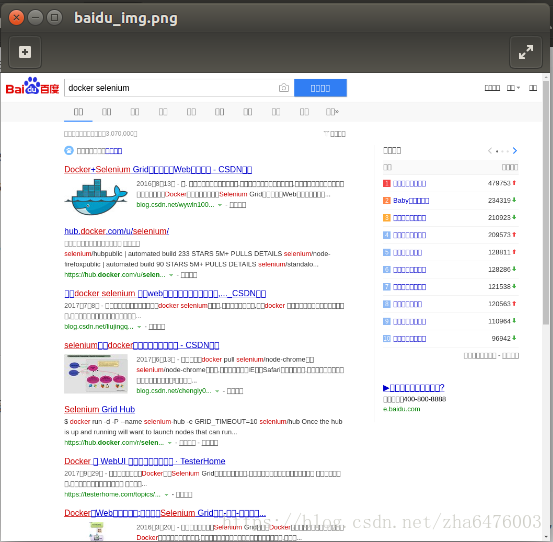Toggle fullscreen with the expand arrows icon

pyautogui.click(x=525, y=52)
